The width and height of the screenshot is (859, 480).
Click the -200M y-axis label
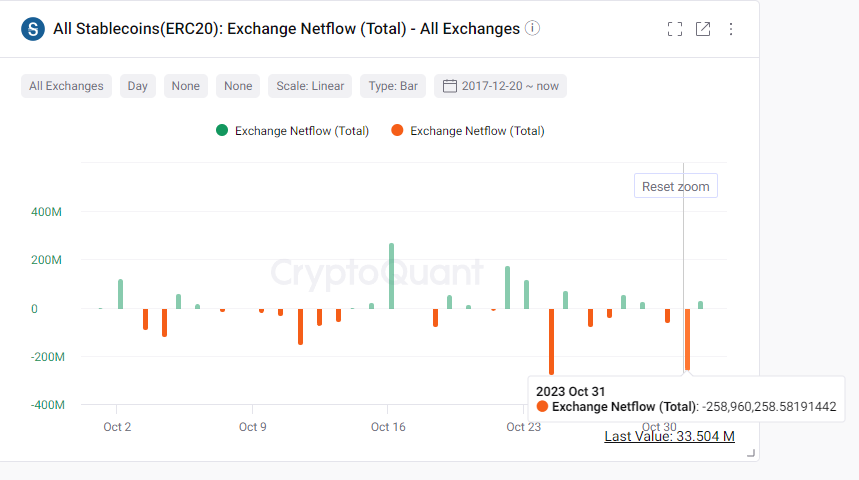(48, 357)
